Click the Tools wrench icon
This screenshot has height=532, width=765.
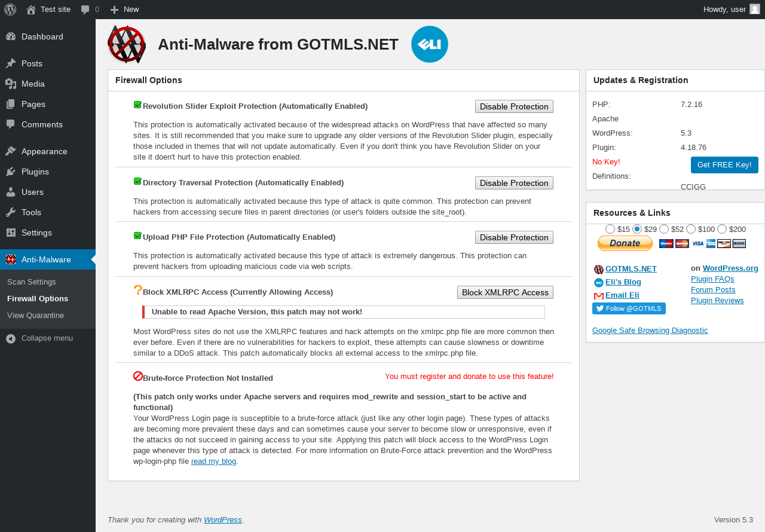coord(11,212)
